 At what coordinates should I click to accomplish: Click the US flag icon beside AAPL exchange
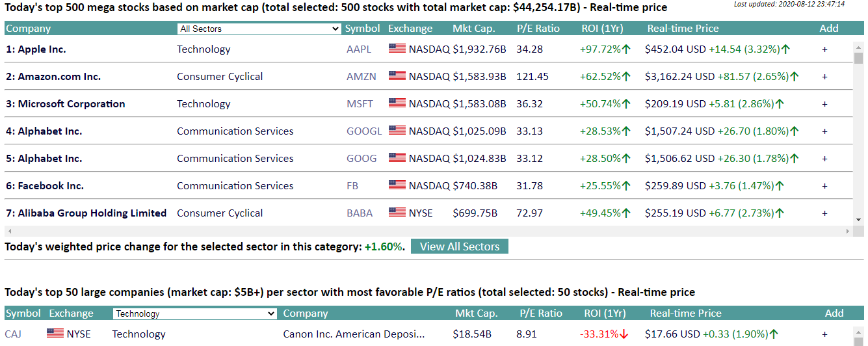[397, 49]
